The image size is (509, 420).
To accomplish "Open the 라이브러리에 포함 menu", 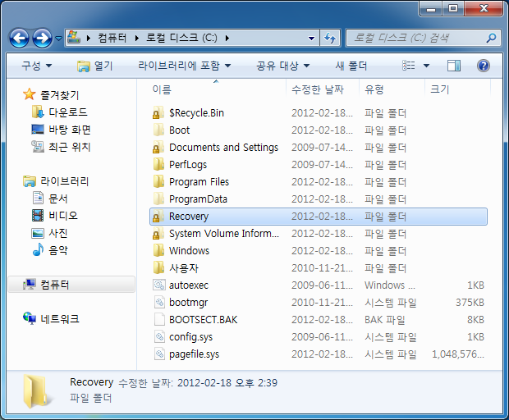I will pyautogui.click(x=185, y=66).
